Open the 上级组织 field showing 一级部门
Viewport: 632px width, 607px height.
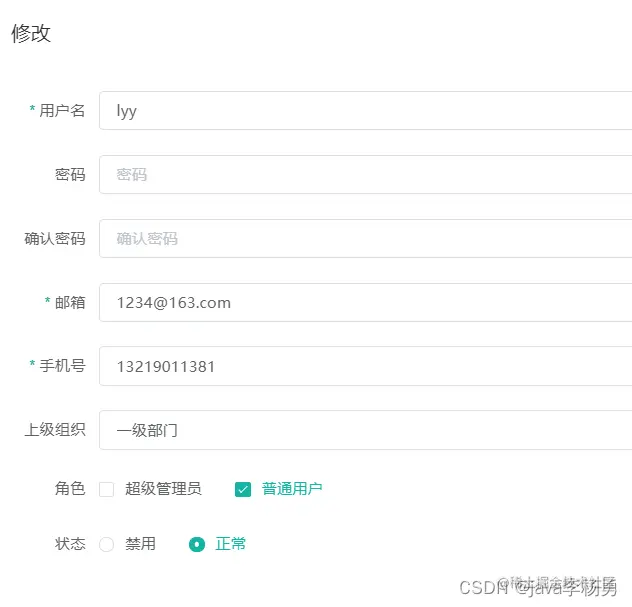(x=366, y=430)
